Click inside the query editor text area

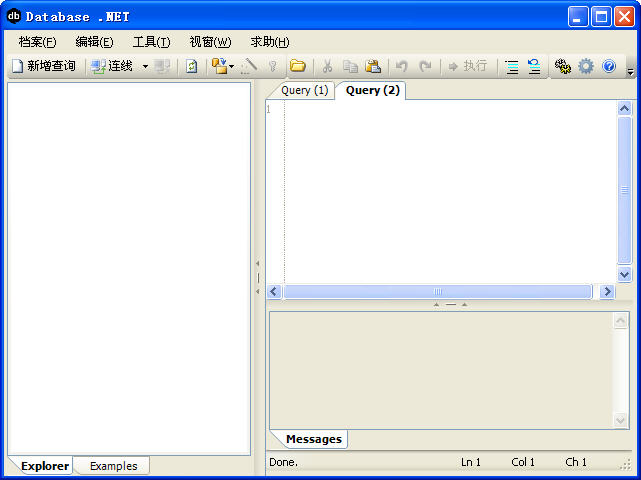click(450, 191)
